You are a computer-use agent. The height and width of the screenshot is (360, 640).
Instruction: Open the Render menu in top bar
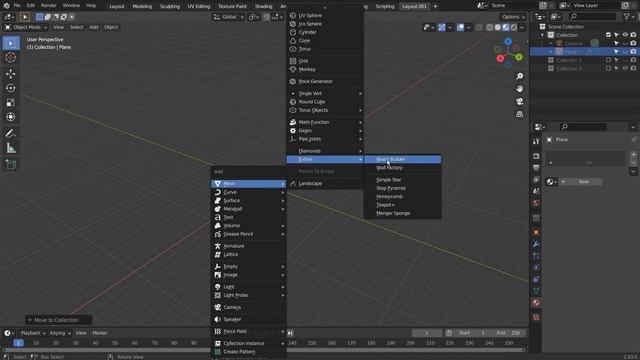[x=49, y=6]
